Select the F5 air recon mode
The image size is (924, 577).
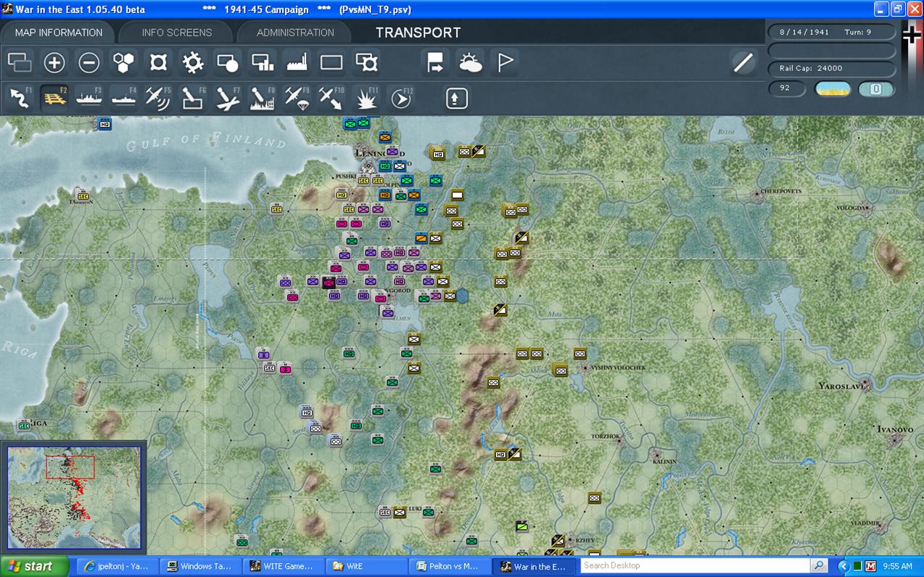point(159,98)
